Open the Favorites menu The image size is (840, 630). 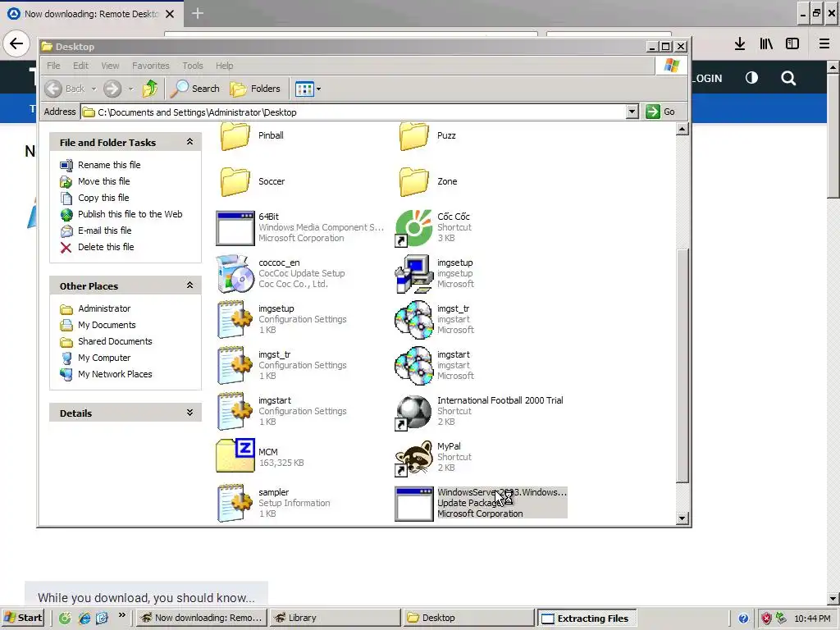(x=151, y=66)
